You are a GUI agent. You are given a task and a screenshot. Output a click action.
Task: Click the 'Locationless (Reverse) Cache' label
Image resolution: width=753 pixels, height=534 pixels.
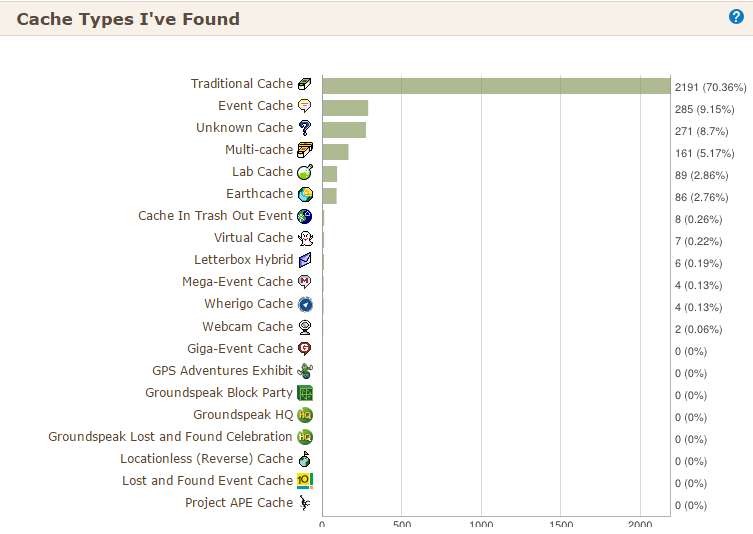click(x=206, y=459)
